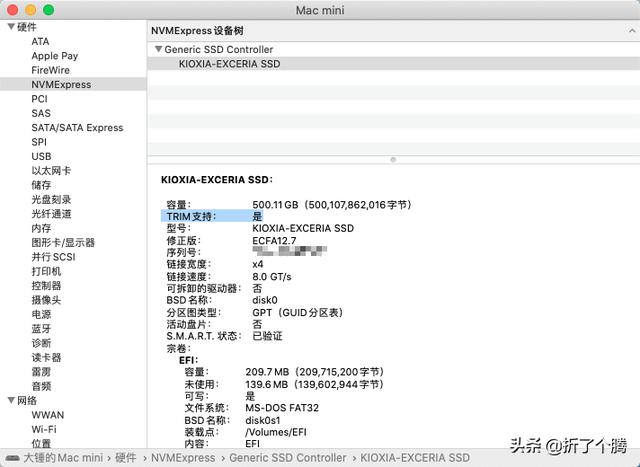Click revision value ECFA12.7
Image resolution: width=640 pixels, height=467 pixels.
[274, 240]
